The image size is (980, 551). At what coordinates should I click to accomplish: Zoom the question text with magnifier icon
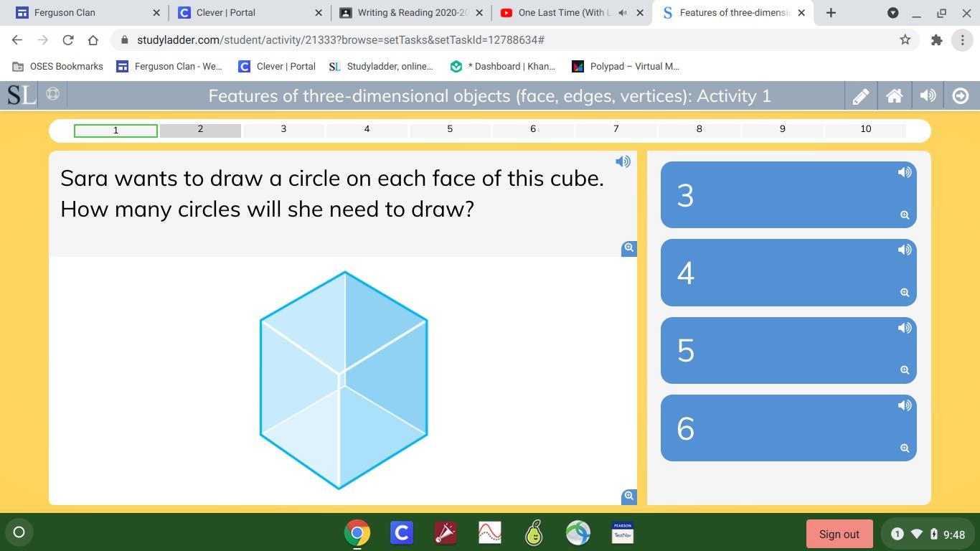tap(629, 248)
